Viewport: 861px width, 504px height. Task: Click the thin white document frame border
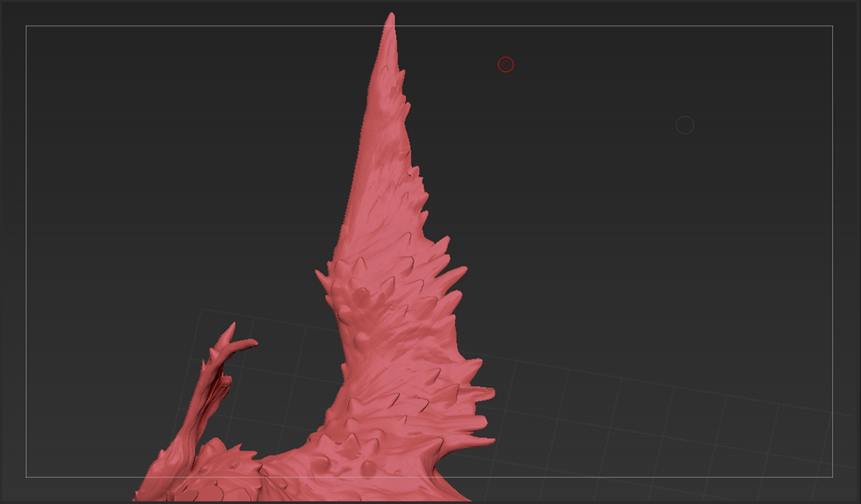click(429, 25)
